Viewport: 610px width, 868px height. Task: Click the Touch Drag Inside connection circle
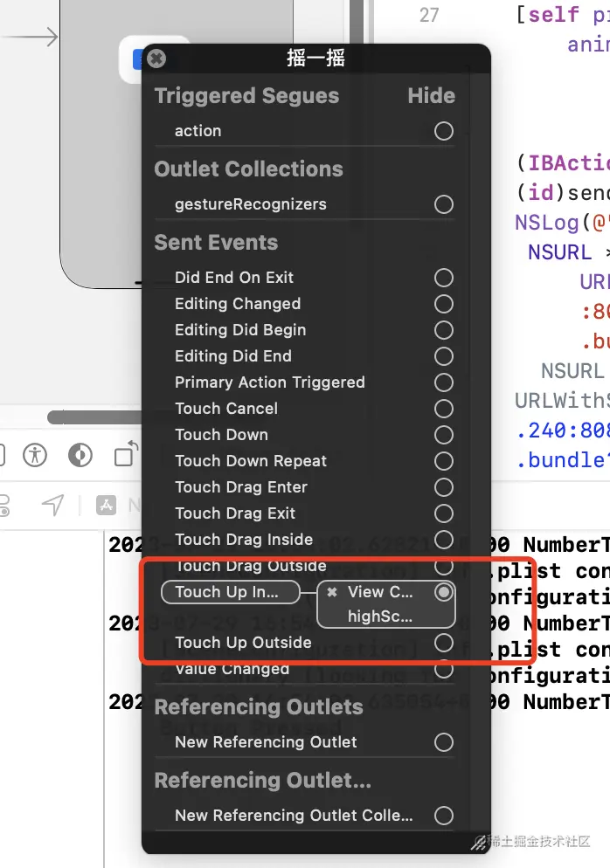tap(444, 539)
